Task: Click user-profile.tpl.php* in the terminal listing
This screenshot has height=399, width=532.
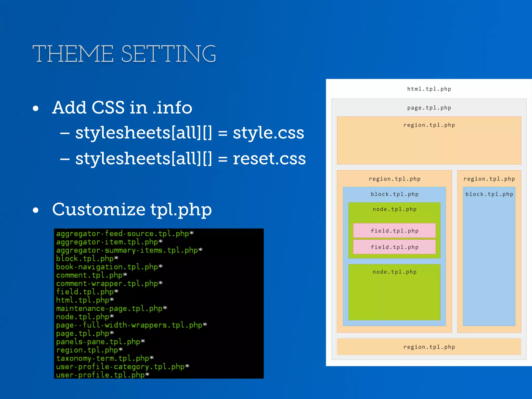Action: pos(103,375)
